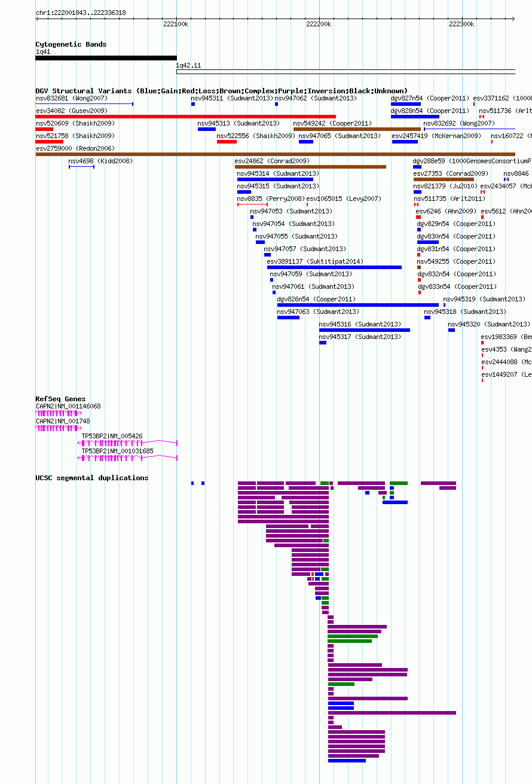Open gene CAPN2|NM_001748
Viewport: 532px width, 784px height.
[x=63, y=421]
